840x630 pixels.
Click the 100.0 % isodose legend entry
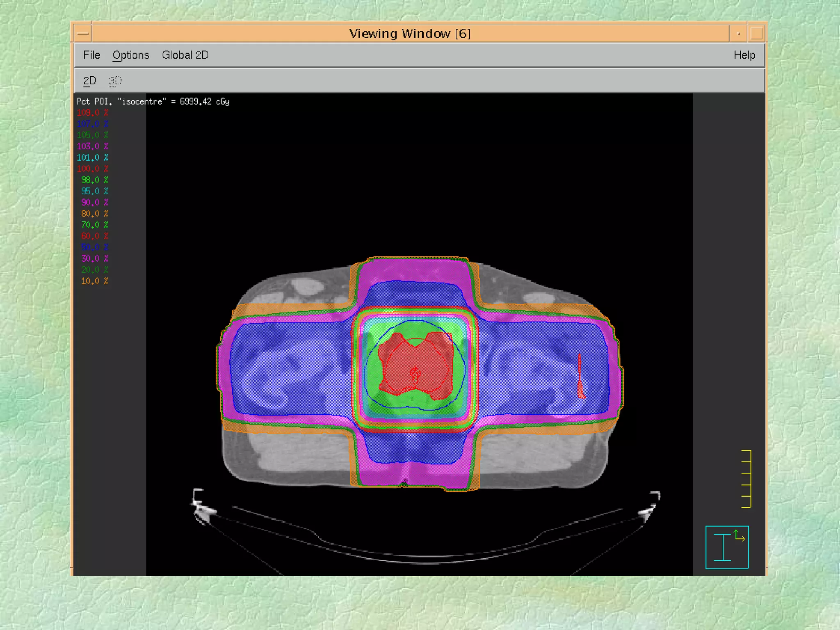(x=93, y=169)
